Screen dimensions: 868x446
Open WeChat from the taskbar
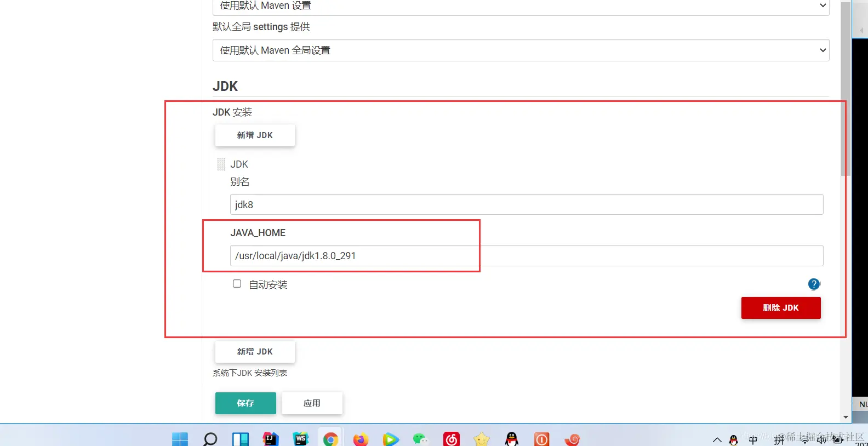[421, 439]
